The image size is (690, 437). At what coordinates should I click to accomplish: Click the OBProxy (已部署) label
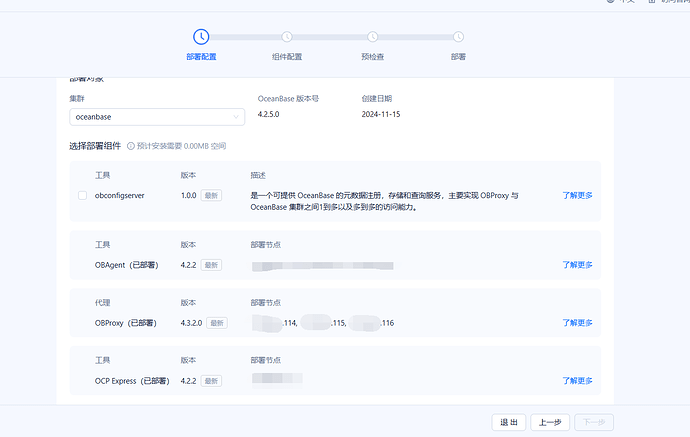coord(126,323)
